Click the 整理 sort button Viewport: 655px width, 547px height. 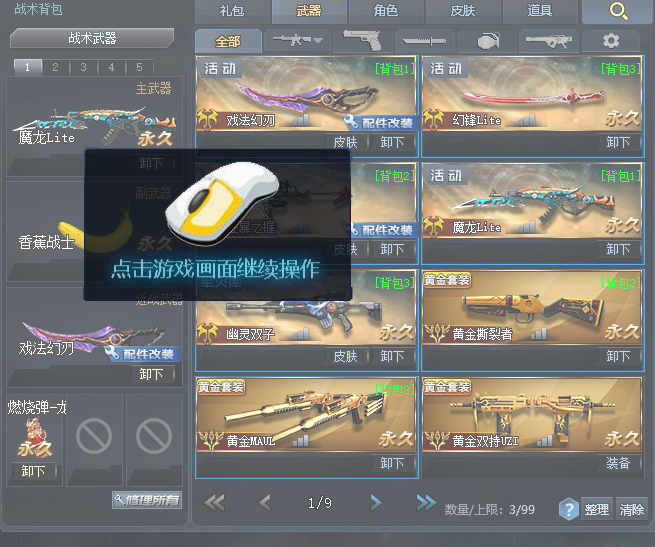(x=597, y=509)
